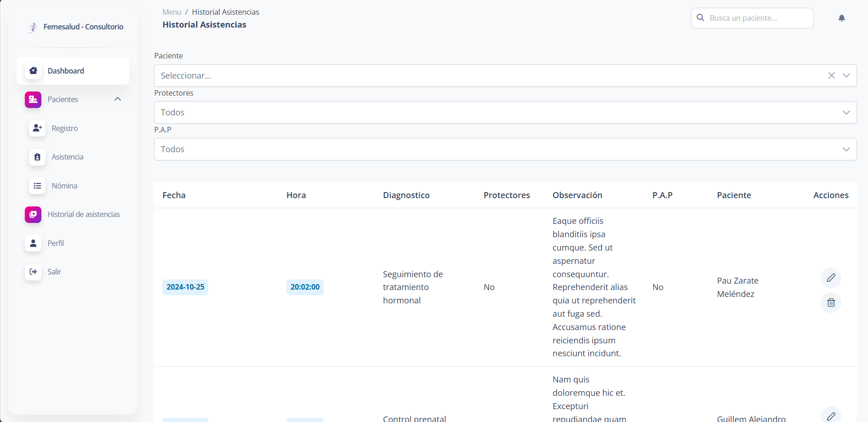
Task: Click the Asistencia clipboard icon
Action: point(37,157)
